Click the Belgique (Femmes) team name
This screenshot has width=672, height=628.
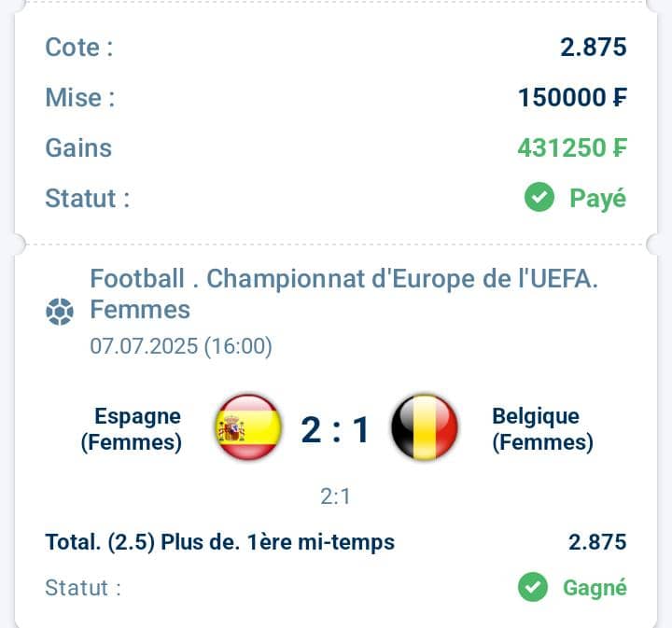pyautogui.click(x=542, y=429)
